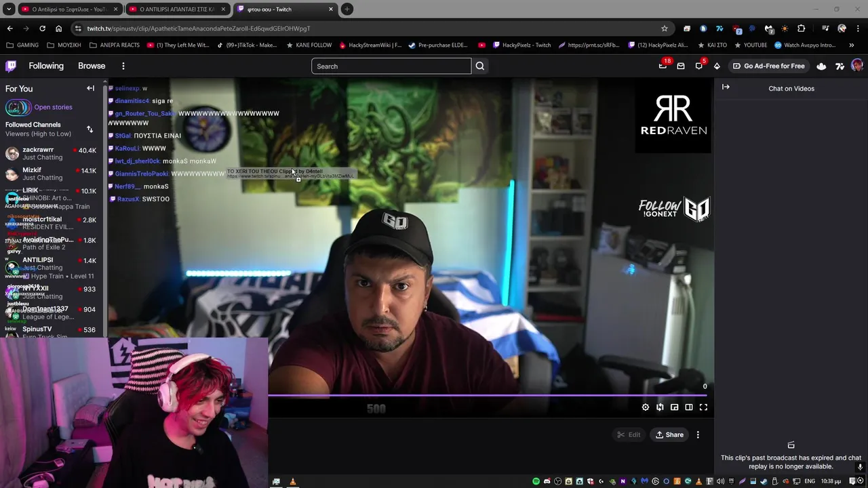Open Chrome three-dot menu
This screenshot has width=868, height=488.
coord(858,28)
